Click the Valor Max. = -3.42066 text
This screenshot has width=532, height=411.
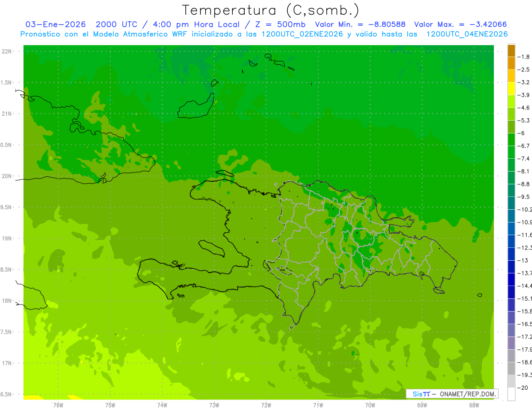pos(460,24)
